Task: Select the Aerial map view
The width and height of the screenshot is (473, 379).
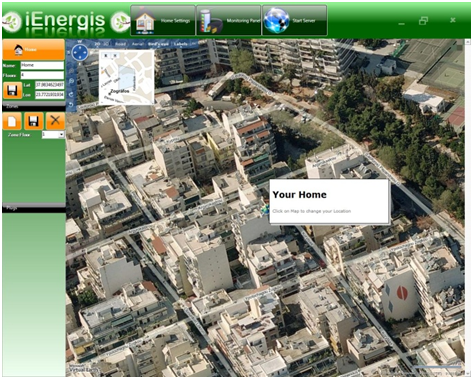Action: tap(137, 44)
